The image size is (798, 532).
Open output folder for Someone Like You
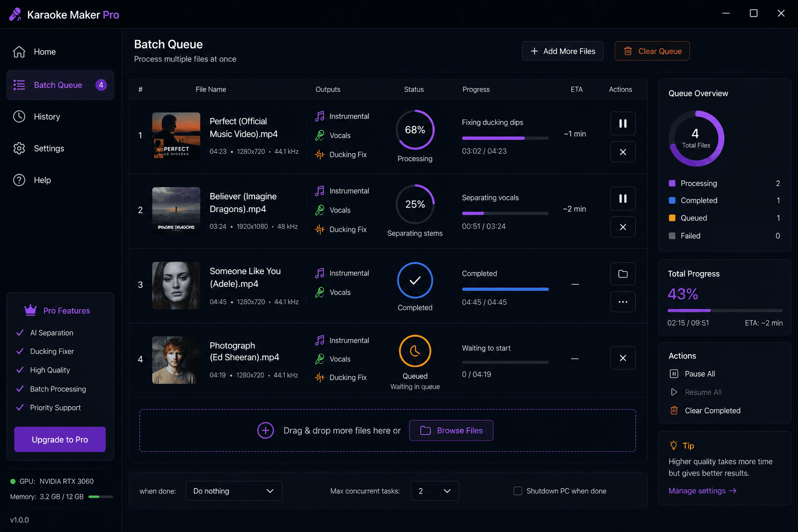623,274
